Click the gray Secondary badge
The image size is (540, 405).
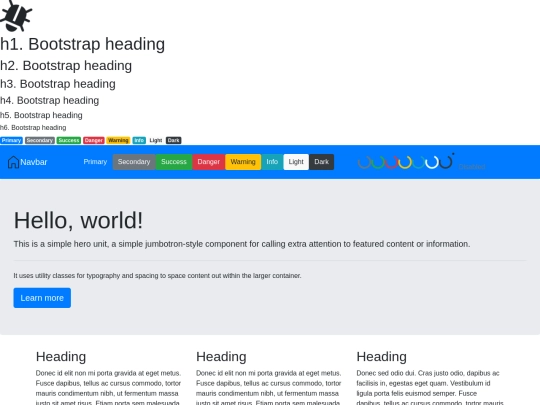[x=40, y=141]
